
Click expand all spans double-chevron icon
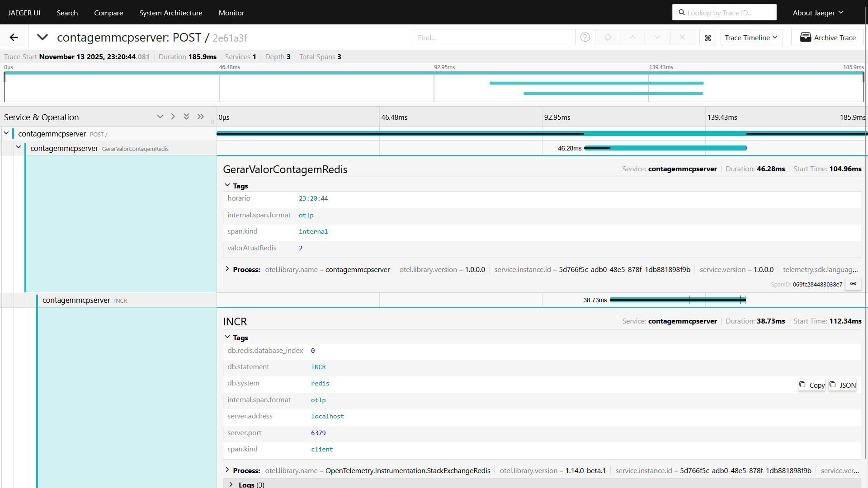tap(186, 117)
